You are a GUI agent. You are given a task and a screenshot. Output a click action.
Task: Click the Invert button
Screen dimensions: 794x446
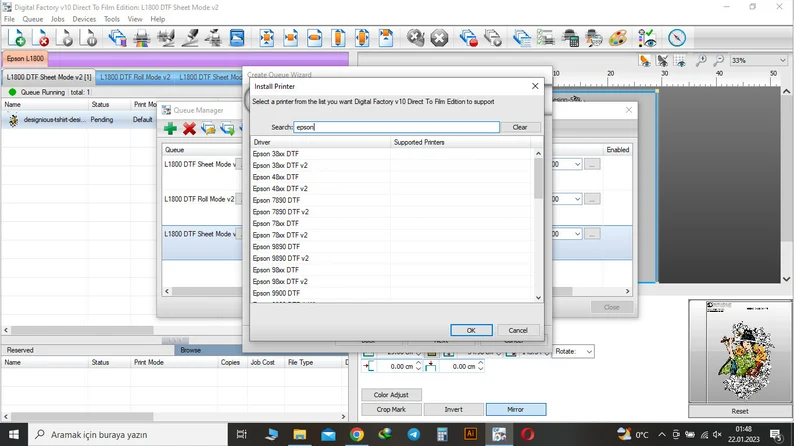453,409
